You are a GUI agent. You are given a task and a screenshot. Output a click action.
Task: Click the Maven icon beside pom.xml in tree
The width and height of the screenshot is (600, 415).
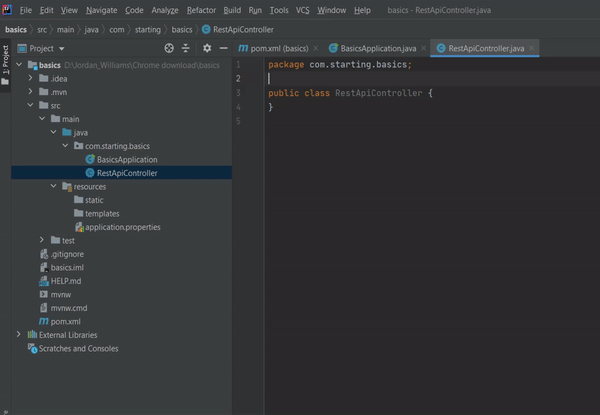point(44,321)
